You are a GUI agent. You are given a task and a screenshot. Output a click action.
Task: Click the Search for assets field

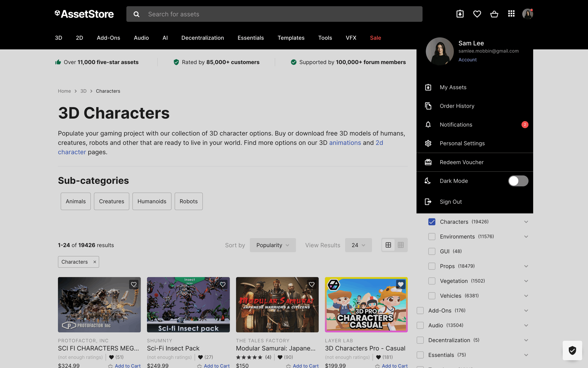[274, 14]
